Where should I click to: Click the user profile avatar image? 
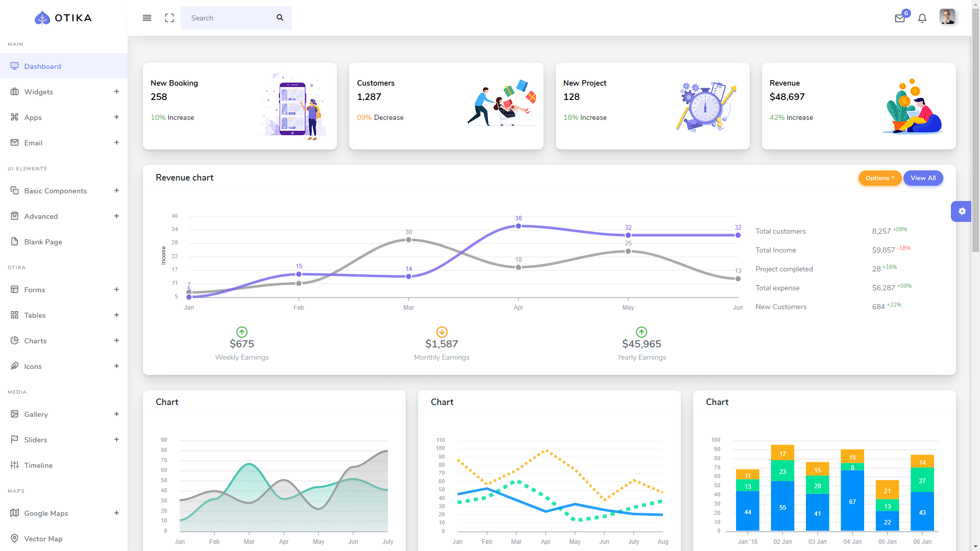(947, 17)
